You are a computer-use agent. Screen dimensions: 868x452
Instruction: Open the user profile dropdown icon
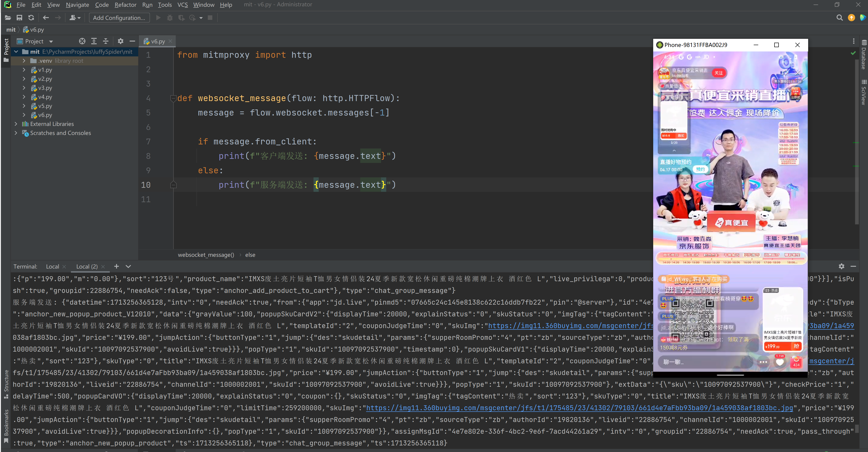75,18
